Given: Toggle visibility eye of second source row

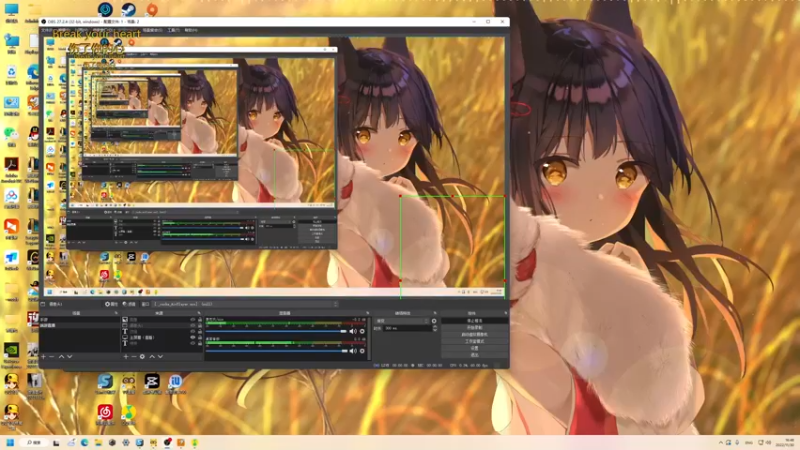Looking at the screenshot, I should click(193, 326).
